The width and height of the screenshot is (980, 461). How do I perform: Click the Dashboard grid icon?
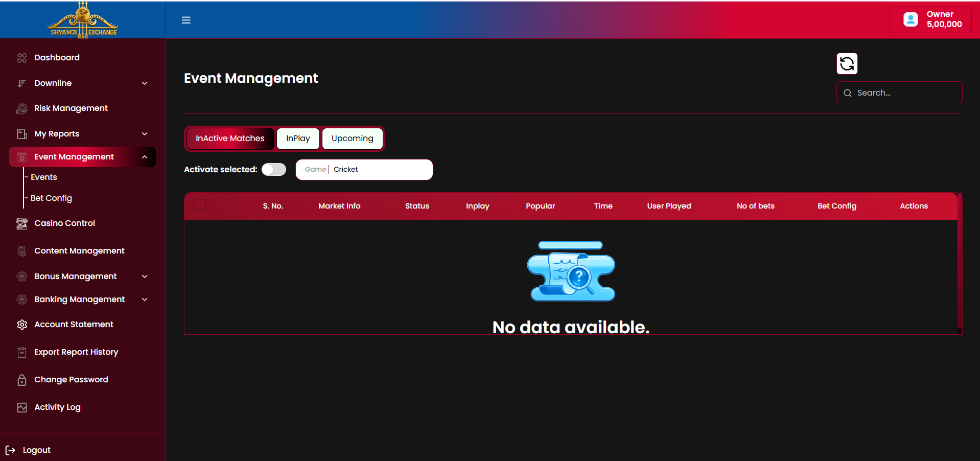pyautogui.click(x=22, y=58)
